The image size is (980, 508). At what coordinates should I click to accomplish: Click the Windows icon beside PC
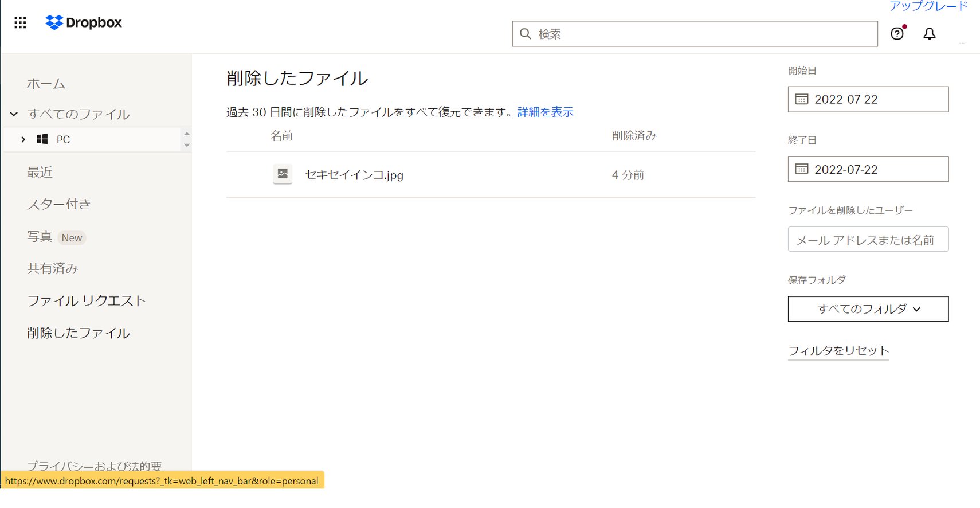click(42, 139)
